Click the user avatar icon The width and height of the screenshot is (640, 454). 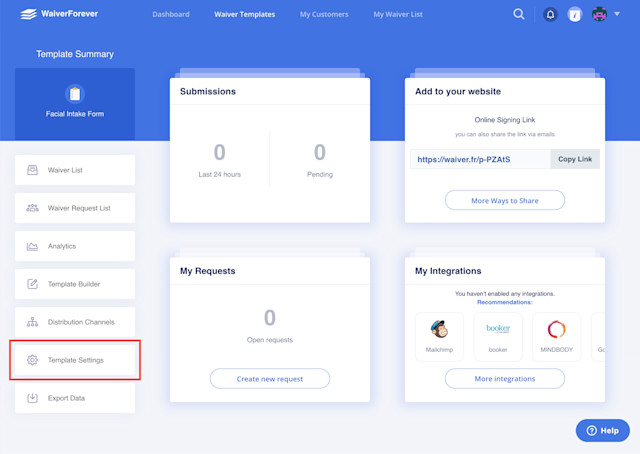coord(599,15)
